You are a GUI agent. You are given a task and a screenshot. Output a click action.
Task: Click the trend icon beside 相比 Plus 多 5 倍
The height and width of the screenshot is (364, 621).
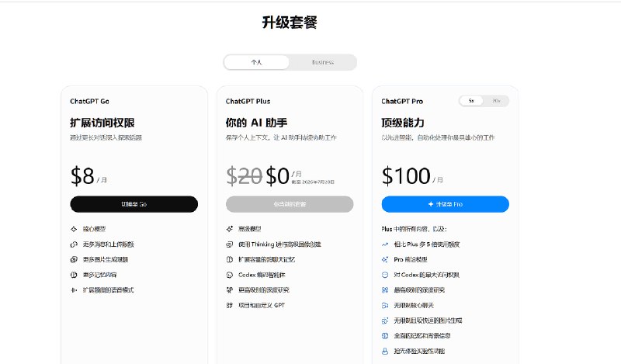point(385,244)
